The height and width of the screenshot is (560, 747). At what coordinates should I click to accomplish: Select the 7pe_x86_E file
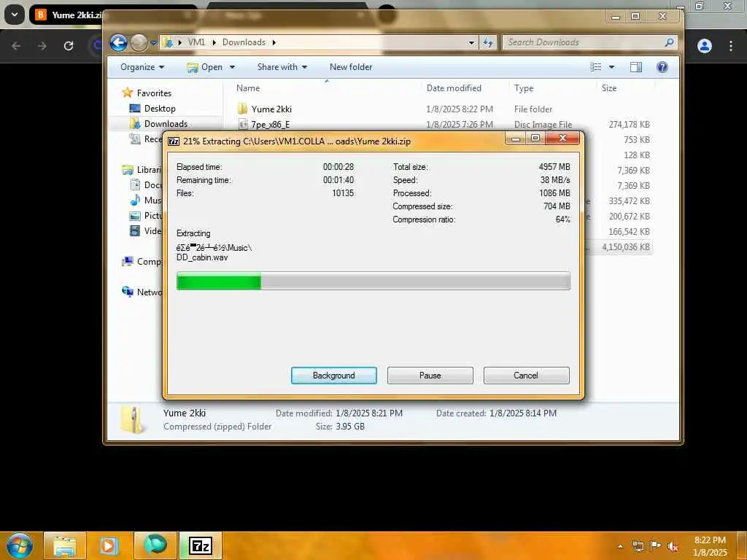270,124
